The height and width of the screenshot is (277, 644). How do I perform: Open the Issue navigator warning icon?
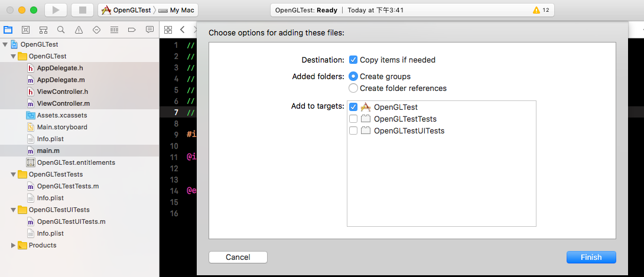(79, 30)
